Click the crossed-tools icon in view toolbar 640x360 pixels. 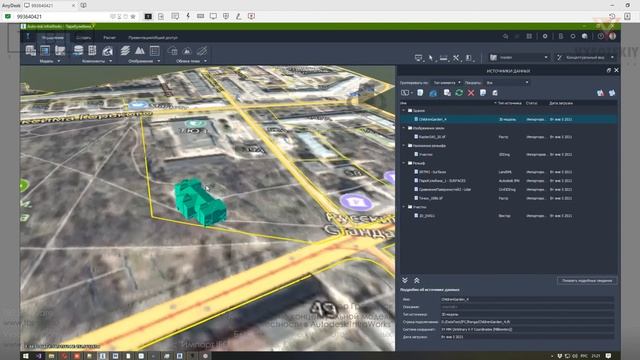tap(456, 58)
